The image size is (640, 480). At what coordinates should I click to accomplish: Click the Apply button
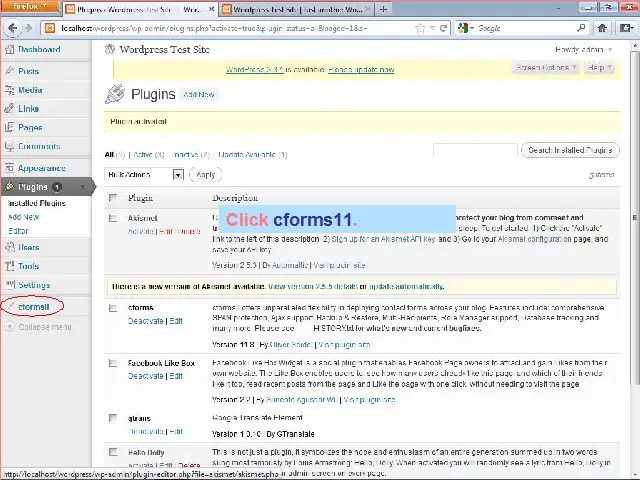click(x=205, y=175)
